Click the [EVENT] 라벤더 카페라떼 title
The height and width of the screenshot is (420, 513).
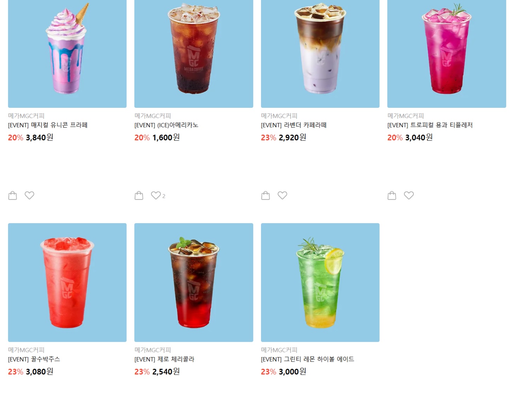294,125
